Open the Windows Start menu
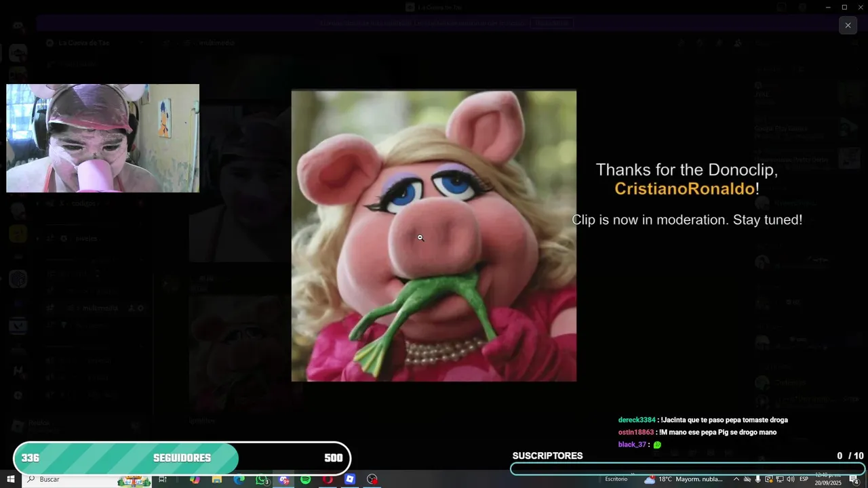Image resolution: width=868 pixels, height=488 pixels. [x=11, y=479]
